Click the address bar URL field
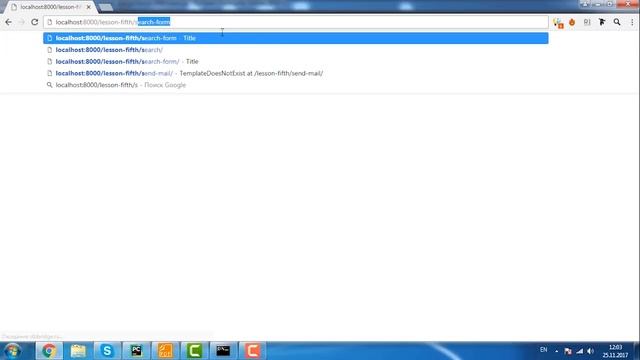640x360 pixels. pos(296,22)
